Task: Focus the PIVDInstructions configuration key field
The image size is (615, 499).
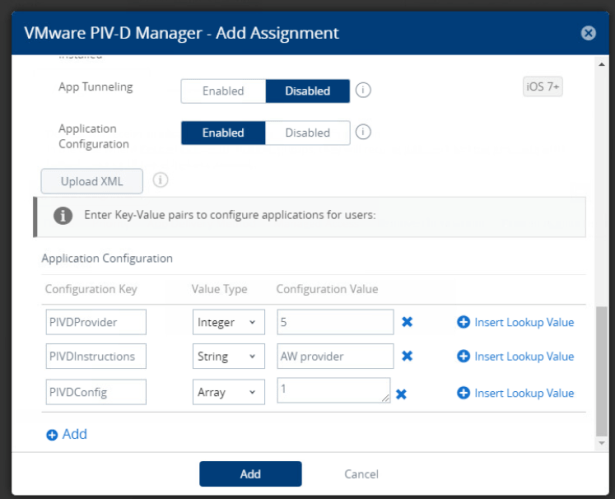Action: (96, 356)
